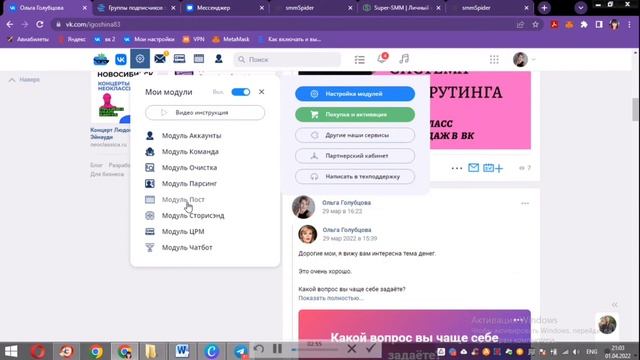The width and height of the screenshot is (640, 360).
Task: Open Модуль Команда
Action: point(182,151)
